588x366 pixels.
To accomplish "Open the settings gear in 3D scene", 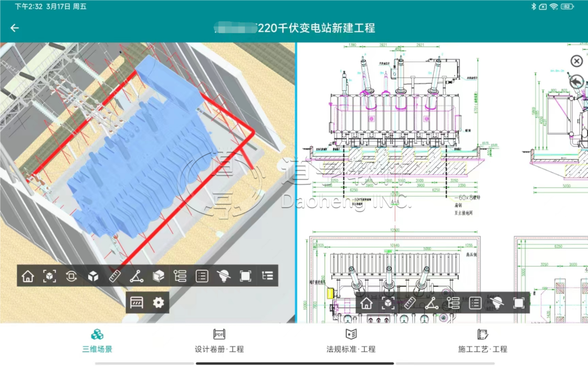I will click(x=158, y=303).
